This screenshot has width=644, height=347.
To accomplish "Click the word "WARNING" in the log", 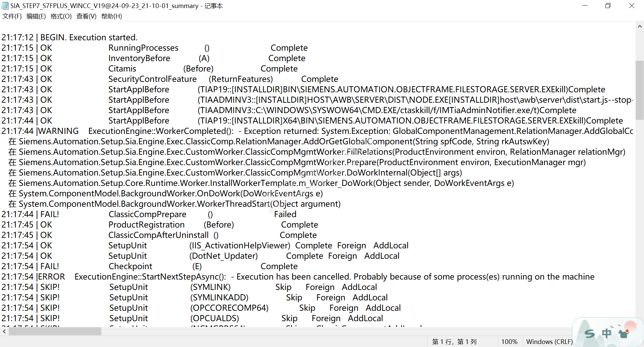I will (x=59, y=131).
